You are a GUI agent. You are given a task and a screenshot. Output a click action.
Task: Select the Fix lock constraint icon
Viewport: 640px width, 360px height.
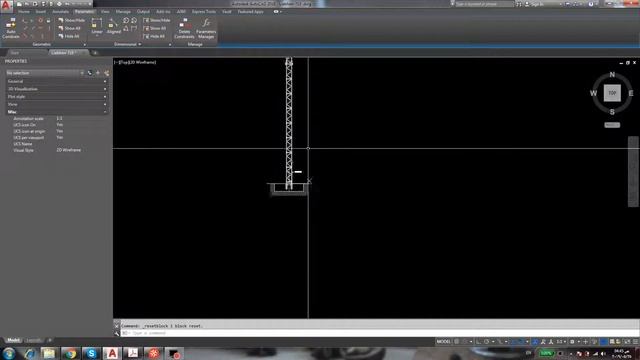pyautogui.click(x=48, y=20)
